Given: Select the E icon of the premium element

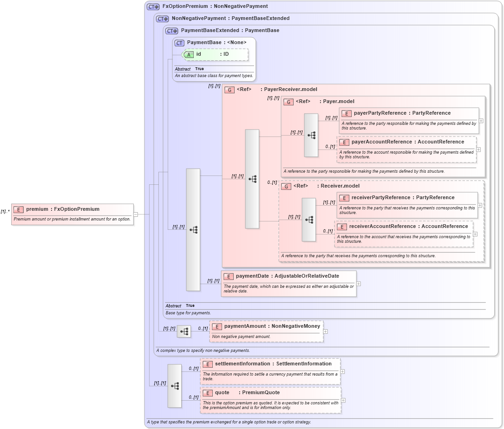Looking at the screenshot, I should 18,209.
